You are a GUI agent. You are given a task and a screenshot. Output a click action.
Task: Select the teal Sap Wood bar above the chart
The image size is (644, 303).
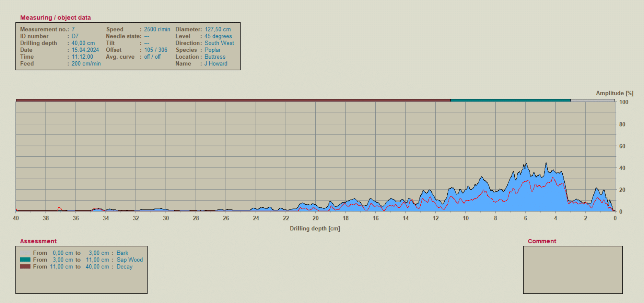tap(510, 100)
